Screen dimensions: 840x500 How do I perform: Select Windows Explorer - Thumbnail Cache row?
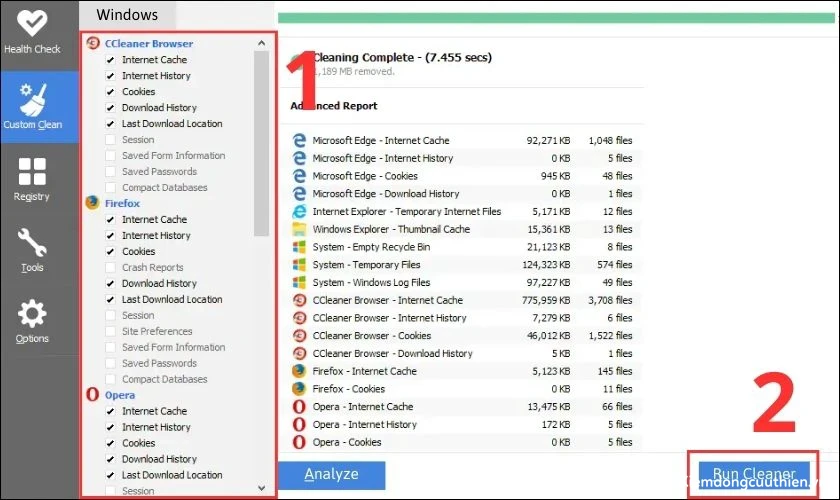coord(466,229)
